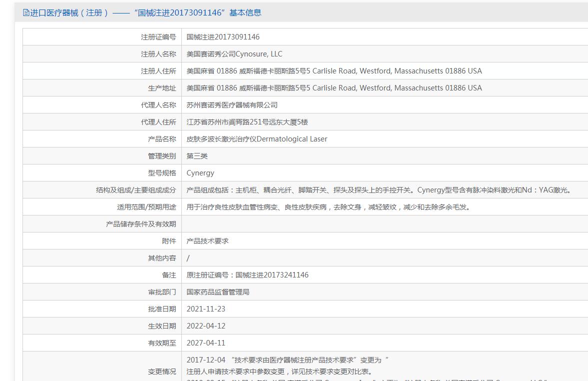This screenshot has height=381, width=588.
Task: Select the value 第三类
Action: coord(197,156)
